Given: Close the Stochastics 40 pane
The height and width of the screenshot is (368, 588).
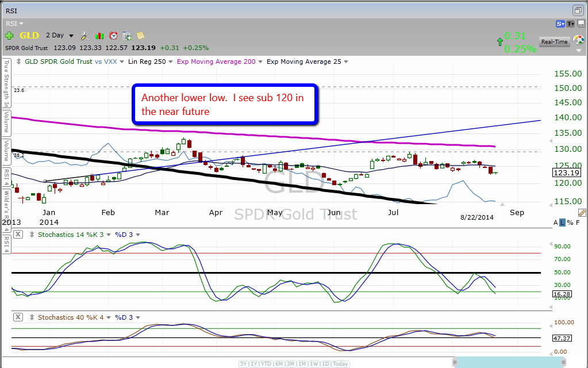Looking at the screenshot, I should tap(18, 317).
